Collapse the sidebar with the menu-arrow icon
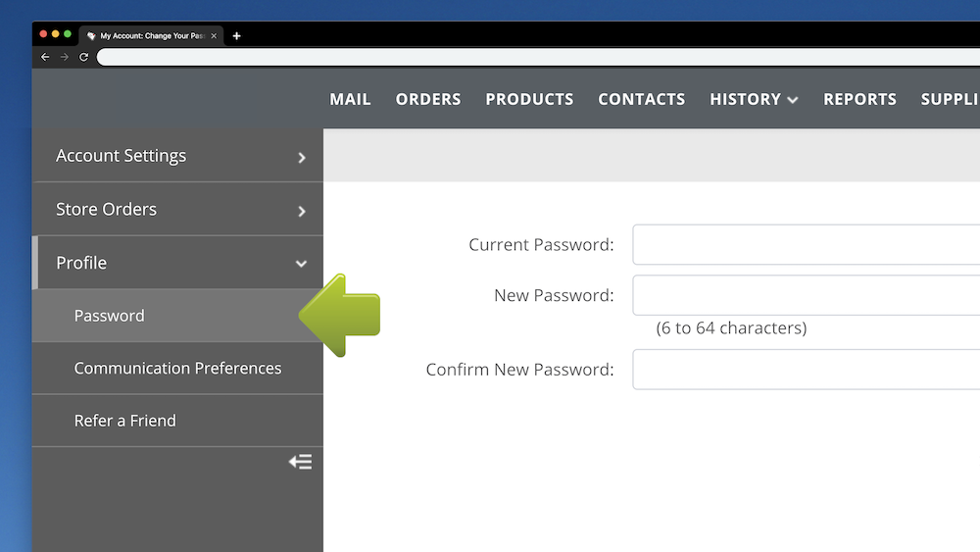 point(300,462)
